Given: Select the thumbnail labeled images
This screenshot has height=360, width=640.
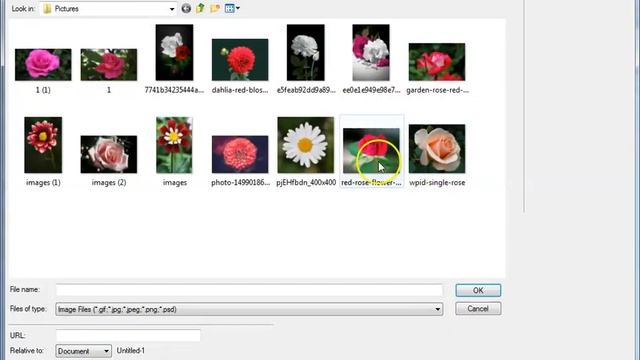Looking at the screenshot, I should pos(174,145).
